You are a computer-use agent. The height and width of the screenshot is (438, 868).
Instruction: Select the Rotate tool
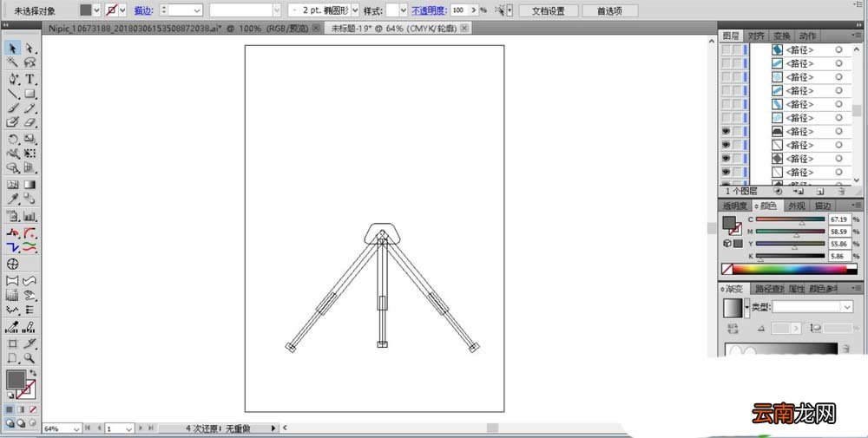13,139
